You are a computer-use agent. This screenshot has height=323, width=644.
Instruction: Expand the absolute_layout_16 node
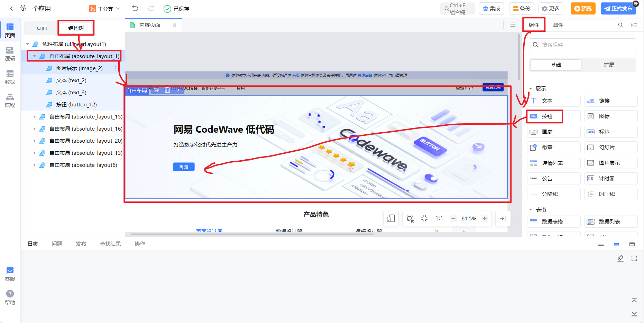[x=35, y=129]
